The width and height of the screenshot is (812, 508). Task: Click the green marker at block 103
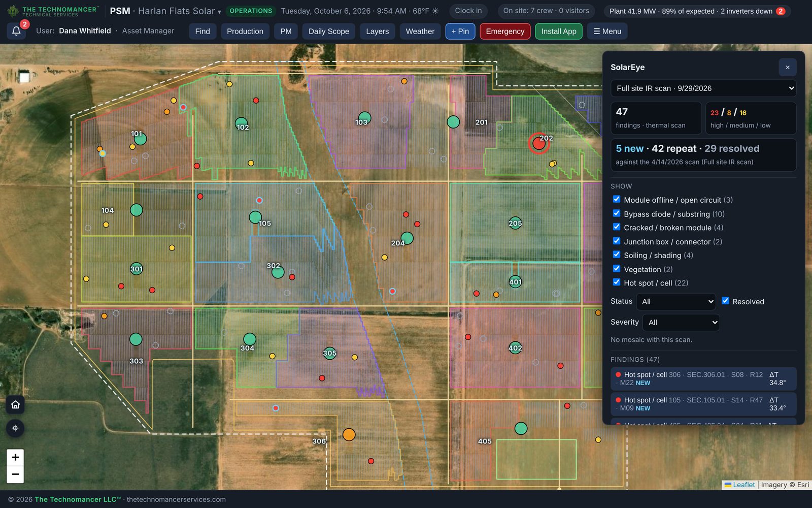click(364, 118)
